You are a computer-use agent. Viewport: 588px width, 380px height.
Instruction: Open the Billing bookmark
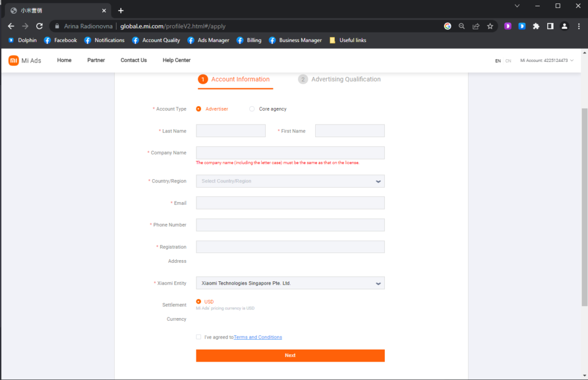249,40
